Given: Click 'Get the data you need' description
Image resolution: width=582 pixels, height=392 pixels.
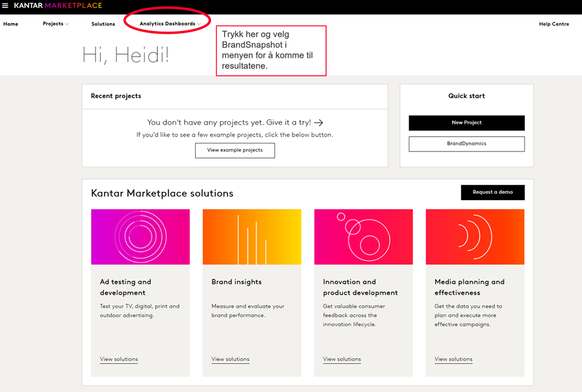Looking at the screenshot, I should (468, 315).
